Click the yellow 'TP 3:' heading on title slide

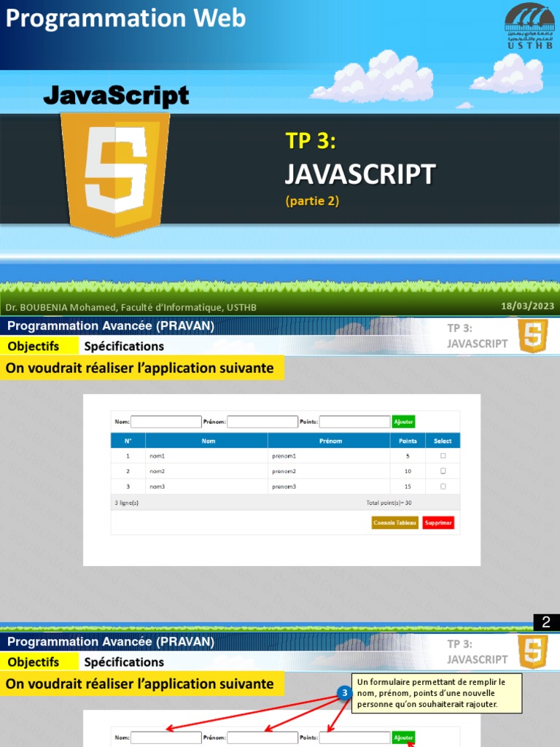point(311,141)
